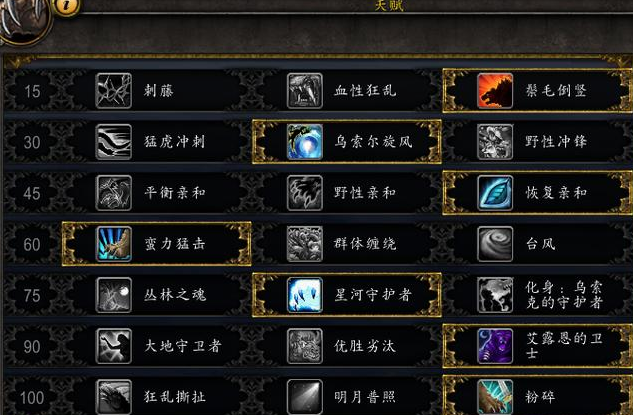Choose the 群体缠绕 talent row
633x415 pixels.
347,244
